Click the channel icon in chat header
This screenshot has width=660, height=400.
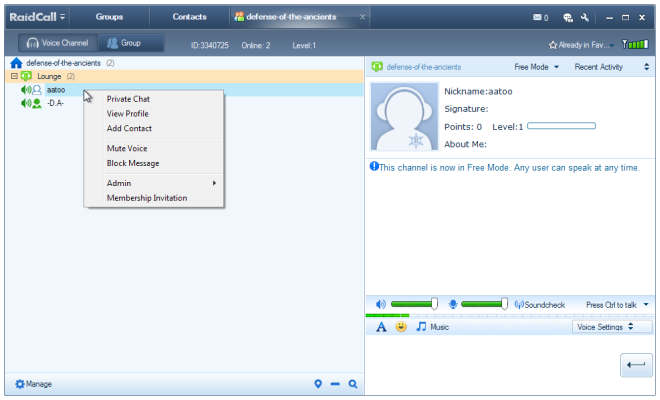coord(377,67)
